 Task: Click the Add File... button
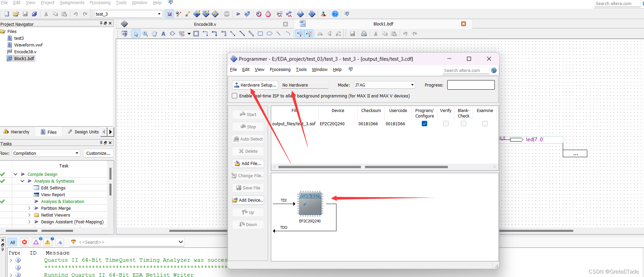[248, 163]
